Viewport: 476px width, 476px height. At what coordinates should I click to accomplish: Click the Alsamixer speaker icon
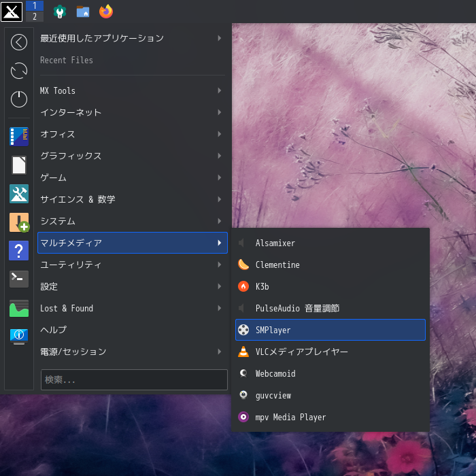tap(241, 243)
